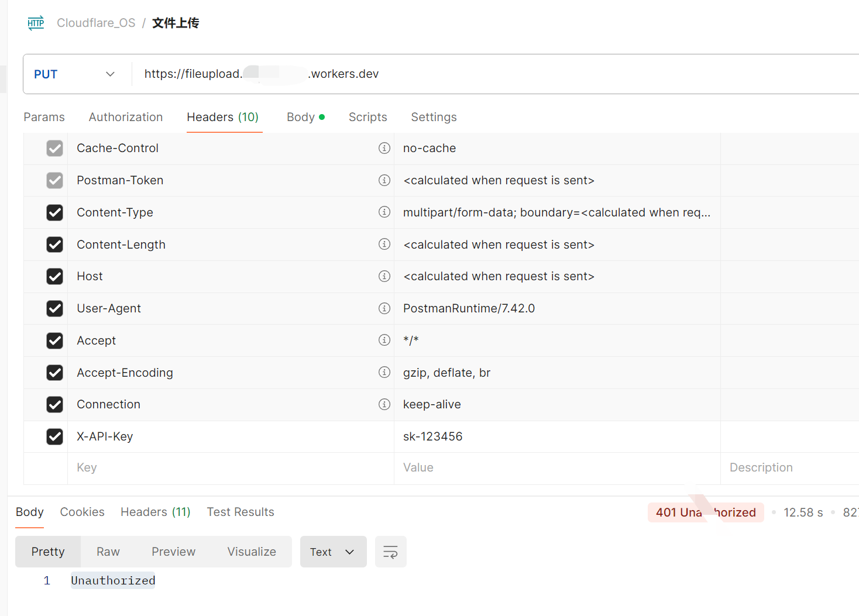The image size is (859, 616).
Task: Click the empty Value field in new header row
Action: [557, 468]
